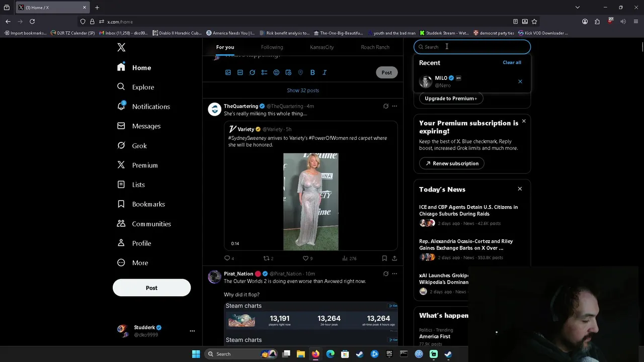Schedule the post with the calendar icon
The image size is (644, 362).
pyautogui.click(x=288, y=72)
